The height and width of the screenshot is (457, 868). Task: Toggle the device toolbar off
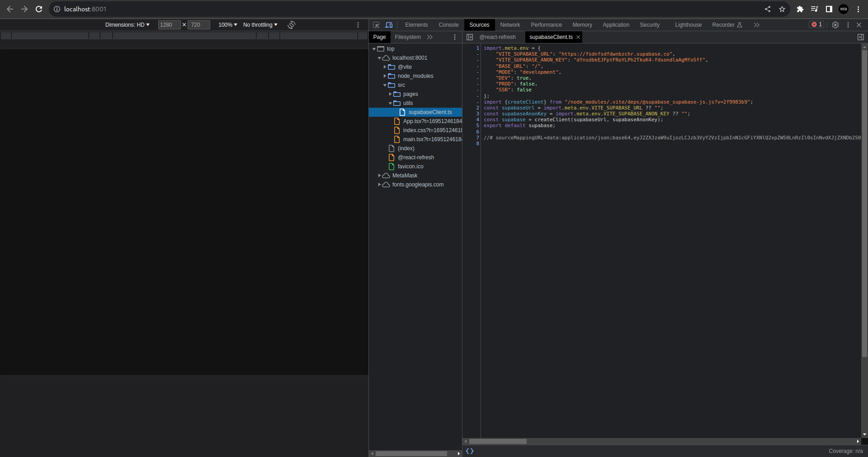(389, 25)
